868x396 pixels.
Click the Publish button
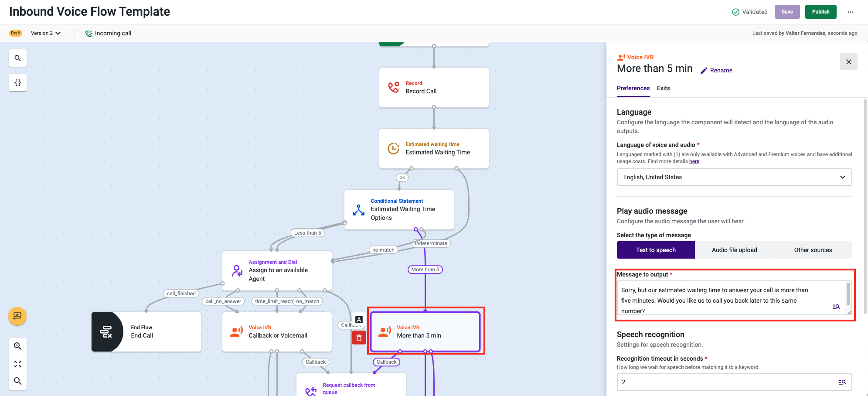820,12
